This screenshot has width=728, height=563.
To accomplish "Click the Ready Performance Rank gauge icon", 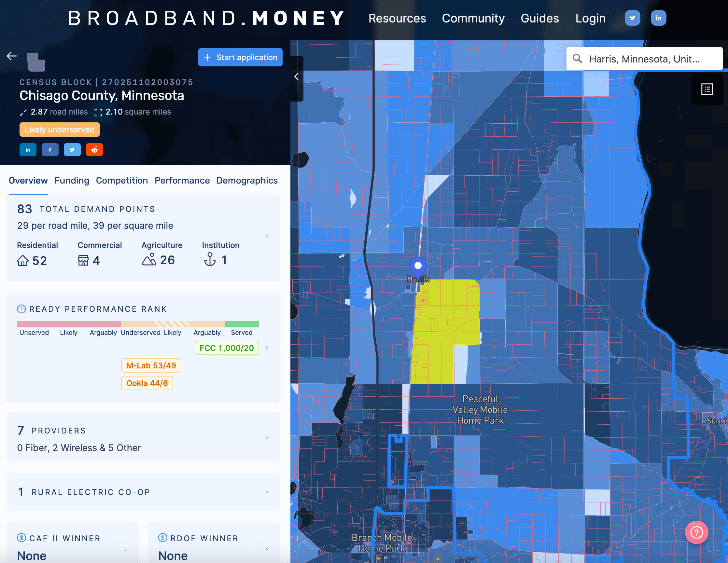I will (x=21, y=309).
